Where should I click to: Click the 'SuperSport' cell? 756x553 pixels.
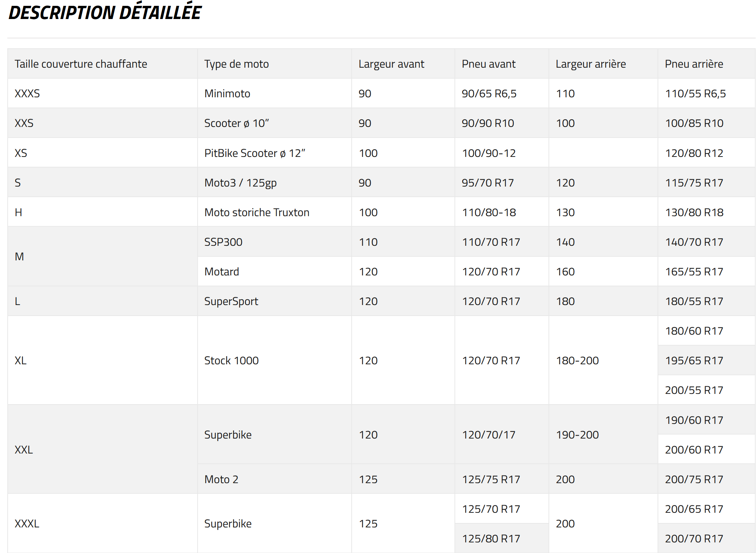coord(231,301)
